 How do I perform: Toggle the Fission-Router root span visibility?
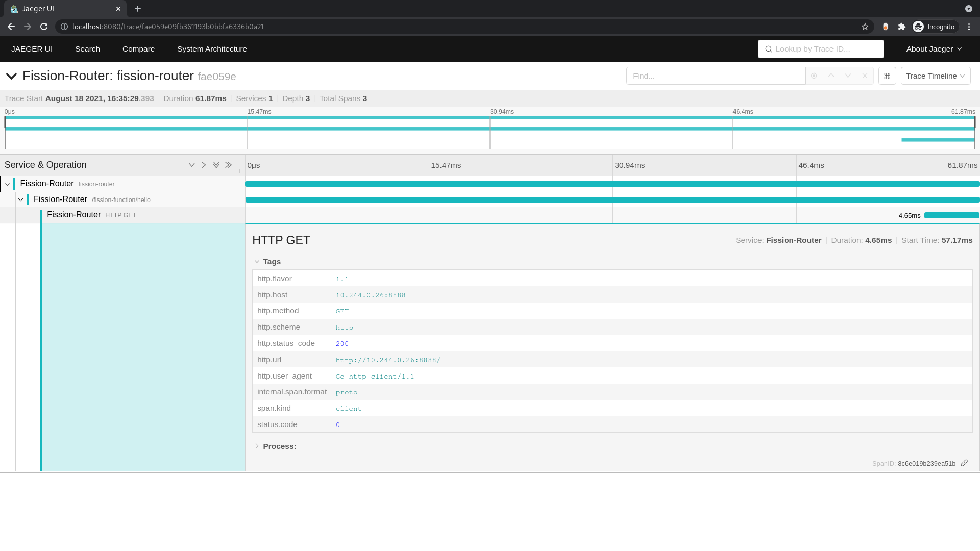(x=7, y=183)
